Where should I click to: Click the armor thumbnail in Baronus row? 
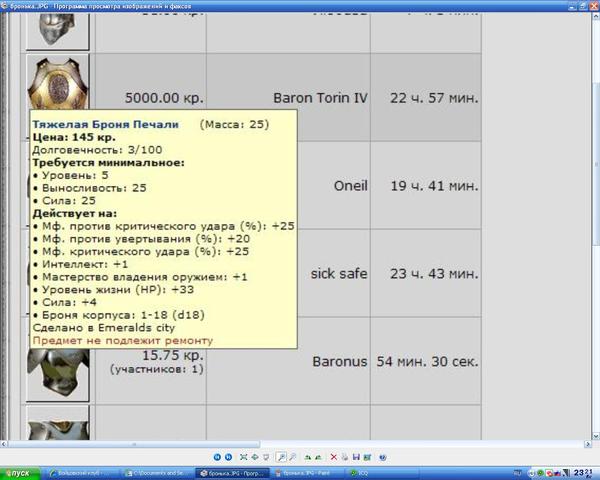click(x=57, y=374)
